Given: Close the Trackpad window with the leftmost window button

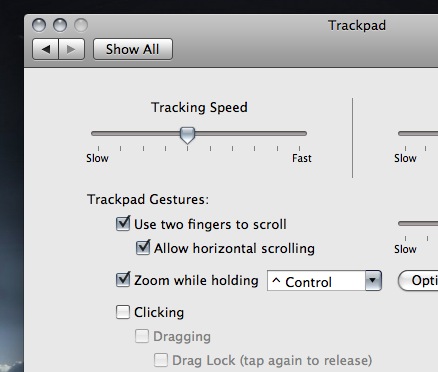Looking at the screenshot, I should click(x=39, y=25).
